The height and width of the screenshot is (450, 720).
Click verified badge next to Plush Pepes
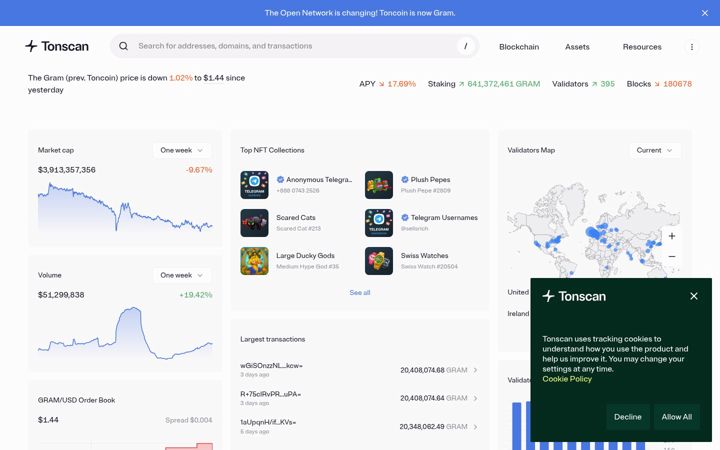(x=405, y=180)
